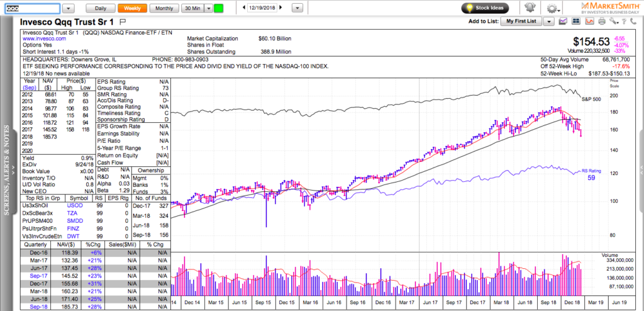Image resolution: width=644 pixels, height=311 pixels.
Task: Click the help question mark icon
Action: pos(624,21)
